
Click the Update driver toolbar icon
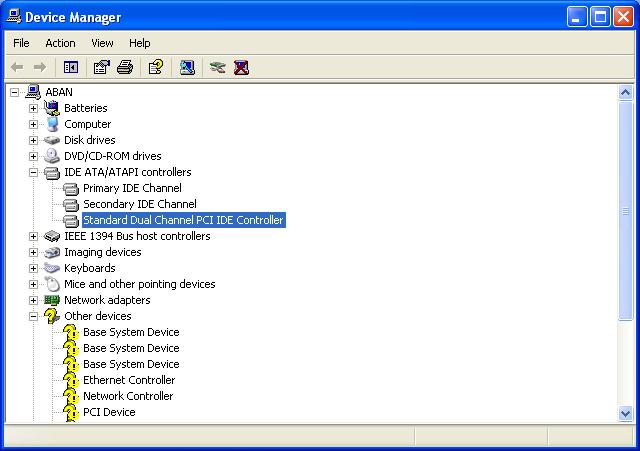tap(217, 67)
